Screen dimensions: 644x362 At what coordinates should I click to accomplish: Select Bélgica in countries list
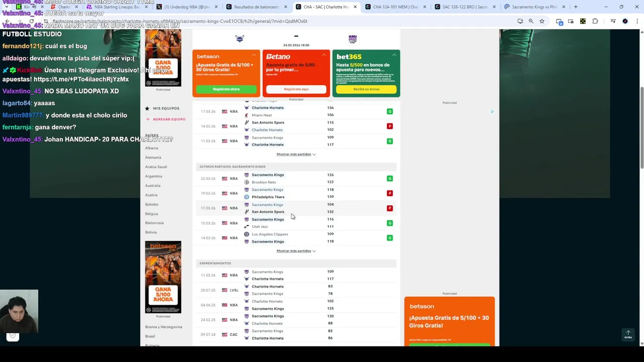151,214
